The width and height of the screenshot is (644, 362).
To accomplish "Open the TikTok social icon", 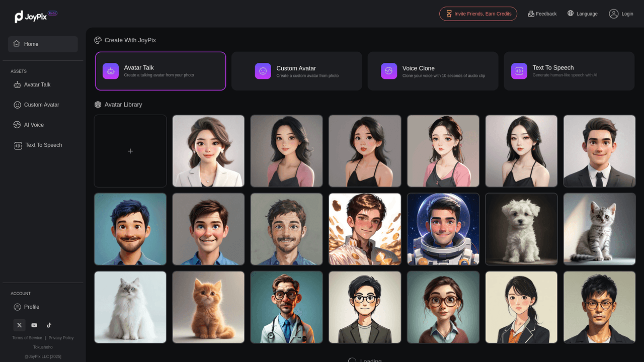I will (x=49, y=325).
